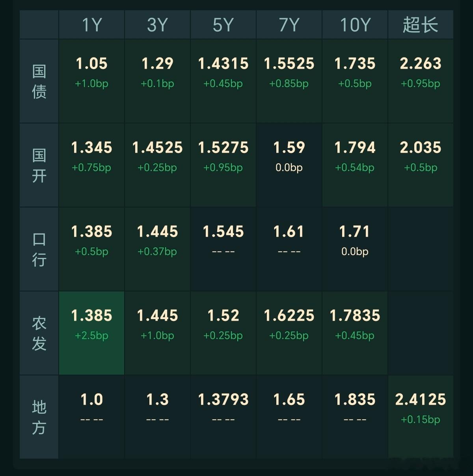The height and width of the screenshot is (476, 473).
Task: Select the 5Y column header
Action: pos(223,25)
